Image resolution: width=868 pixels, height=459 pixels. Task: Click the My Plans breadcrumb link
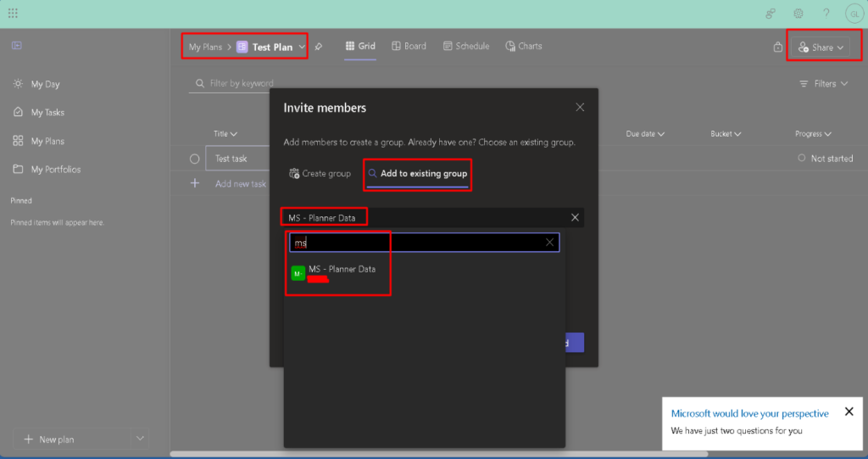coord(205,48)
